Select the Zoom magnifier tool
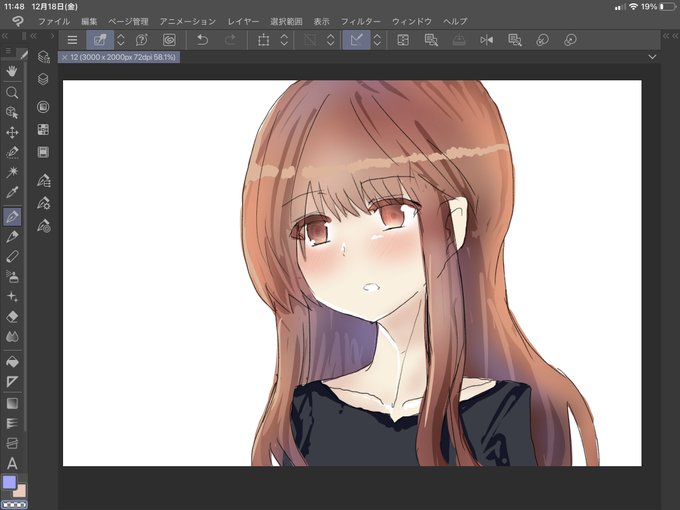This screenshot has height=510, width=680. tap(12, 92)
